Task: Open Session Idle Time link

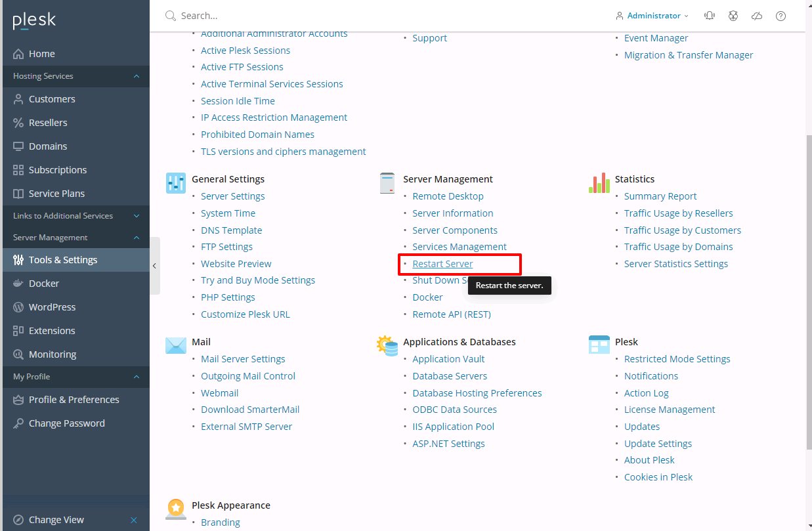Action: tap(238, 101)
